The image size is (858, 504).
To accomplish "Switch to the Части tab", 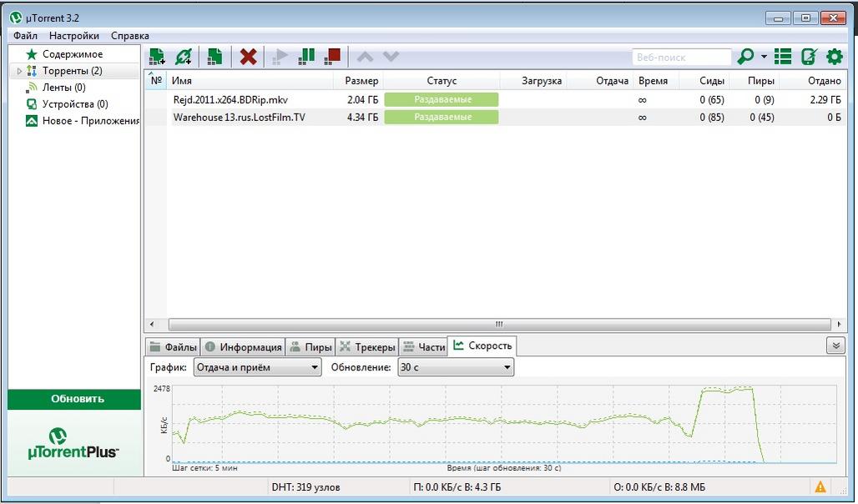I will pyautogui.click(x=423, y=347).
